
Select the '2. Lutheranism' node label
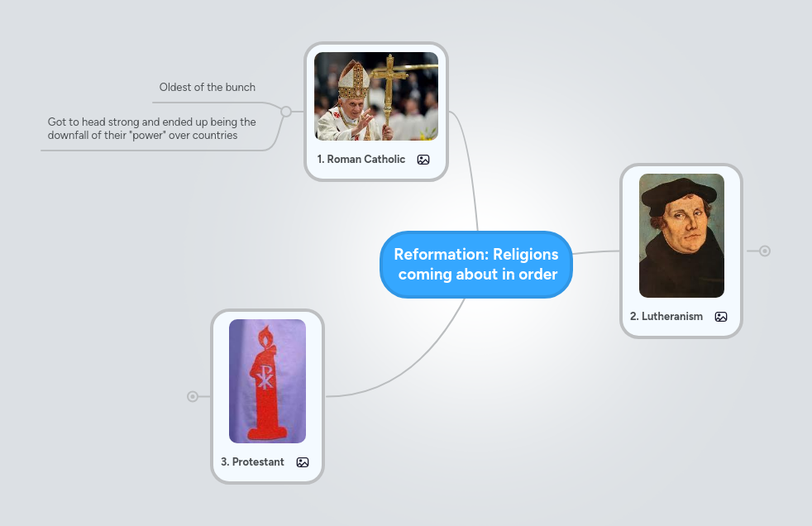[x=666, y=317]
